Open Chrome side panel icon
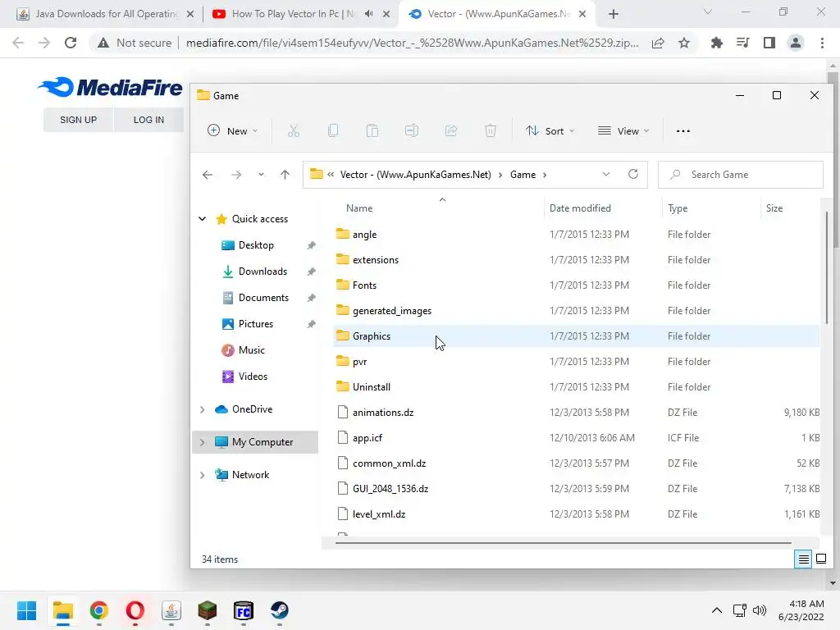 [x=769, y=43]
